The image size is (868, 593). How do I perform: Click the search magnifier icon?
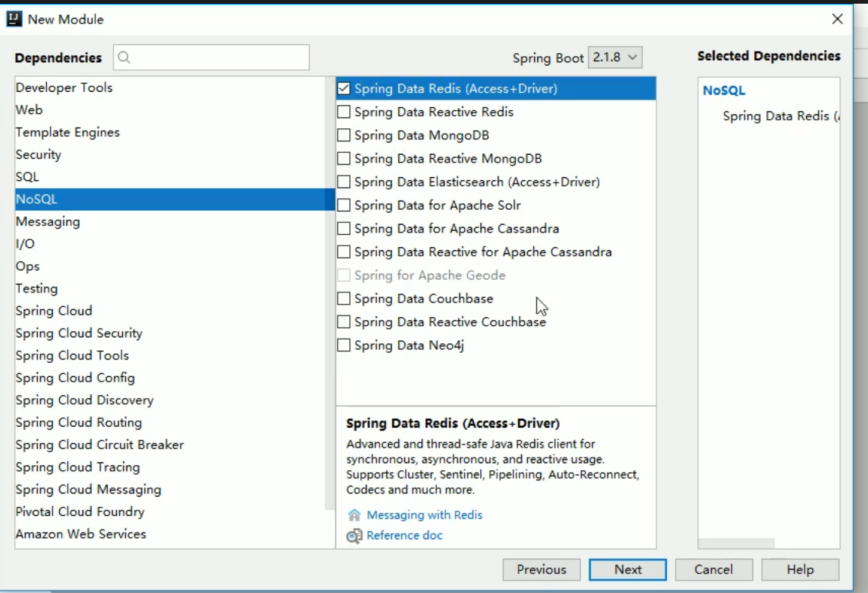(x=124, y=58)
